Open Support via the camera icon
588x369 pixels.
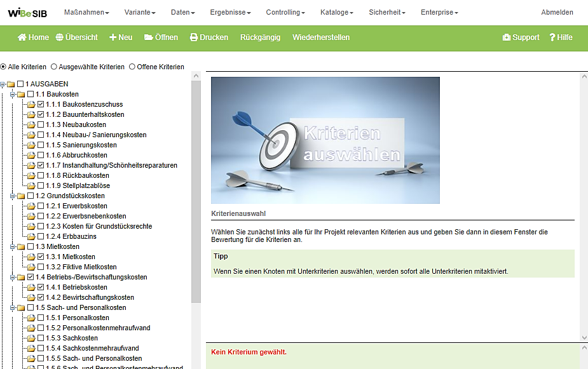507,37
